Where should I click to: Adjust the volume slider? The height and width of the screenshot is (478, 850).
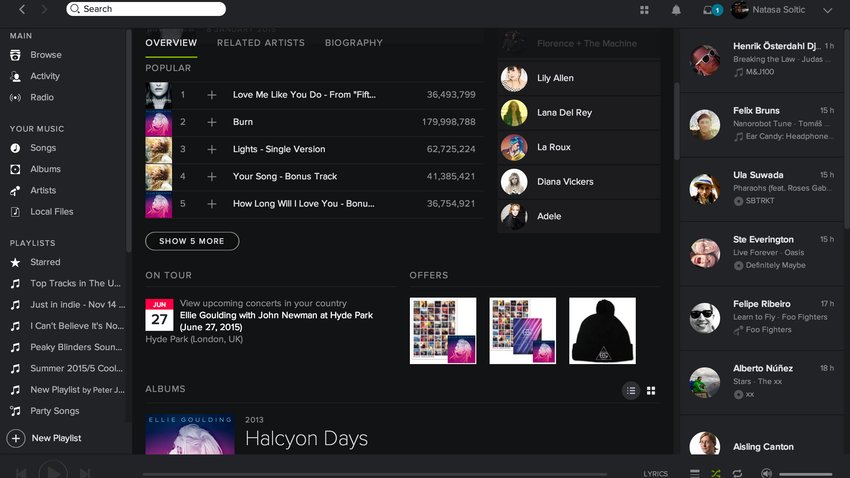[x=806, y=474]
